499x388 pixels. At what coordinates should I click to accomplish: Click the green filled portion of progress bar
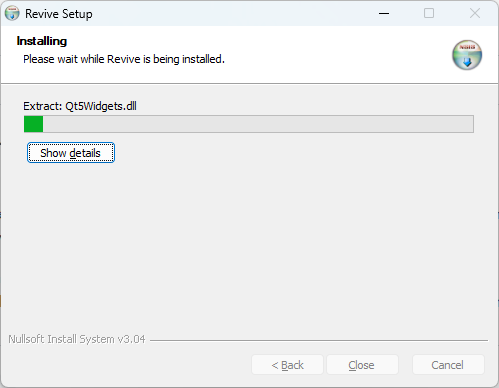coord(33,124)
